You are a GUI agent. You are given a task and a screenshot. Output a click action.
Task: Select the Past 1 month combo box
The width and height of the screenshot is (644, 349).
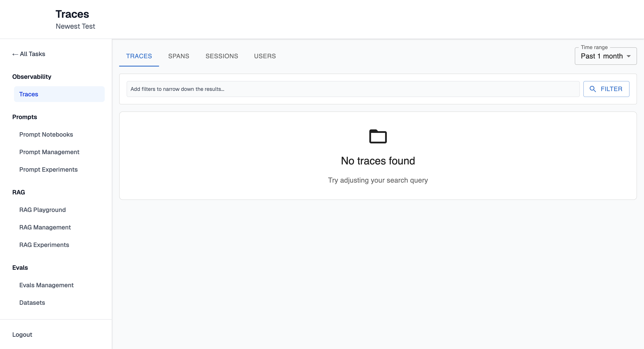601,56
